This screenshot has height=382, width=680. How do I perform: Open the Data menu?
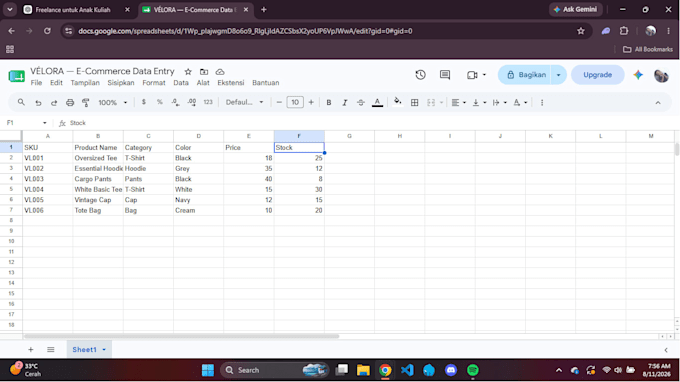click(181, 83)
